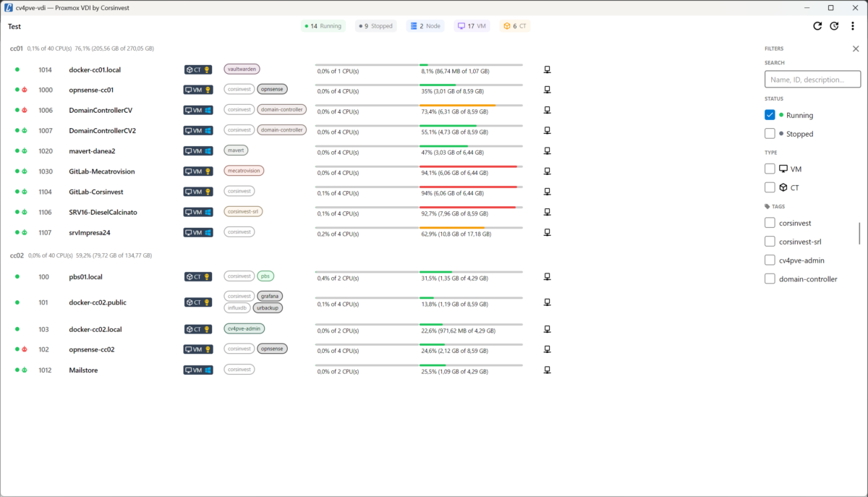The image size is (868, 497).
Task: Click the grafana tag on docker-cc02.public
Action: [x=268, y=296]
